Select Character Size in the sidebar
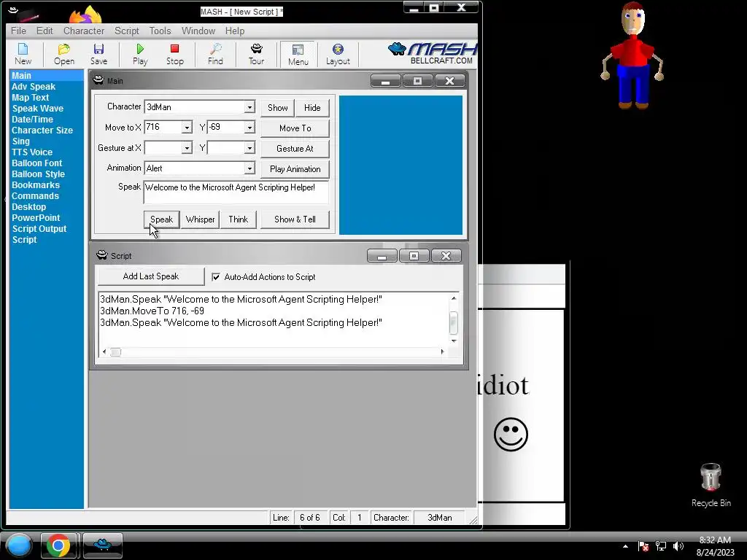Image resolution: width=747 pixels, height=560 pixels. (x=42, y=131)
